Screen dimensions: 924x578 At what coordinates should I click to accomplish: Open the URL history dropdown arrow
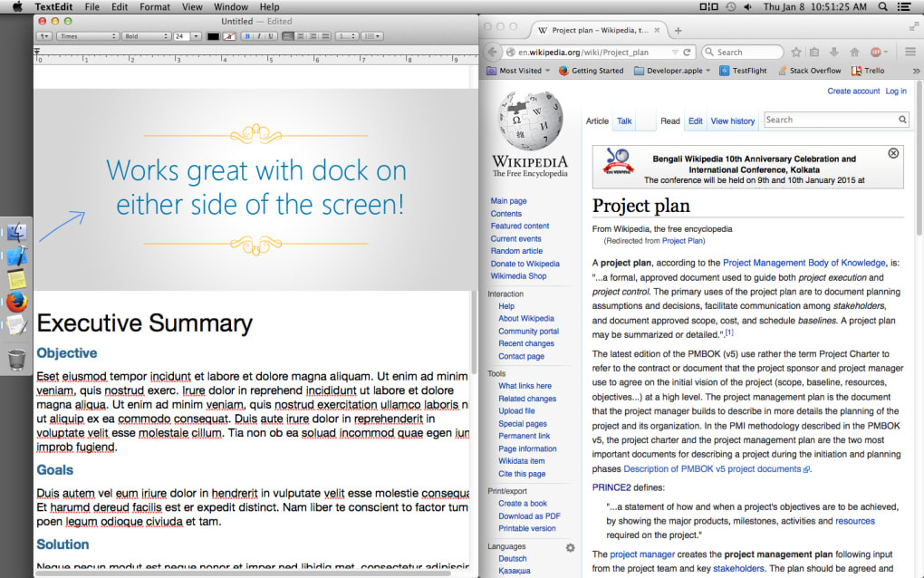pos(675,52)
